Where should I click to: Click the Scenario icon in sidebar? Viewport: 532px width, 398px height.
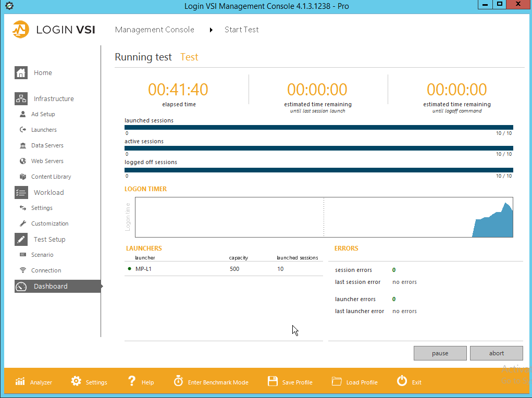pos(23,254)
